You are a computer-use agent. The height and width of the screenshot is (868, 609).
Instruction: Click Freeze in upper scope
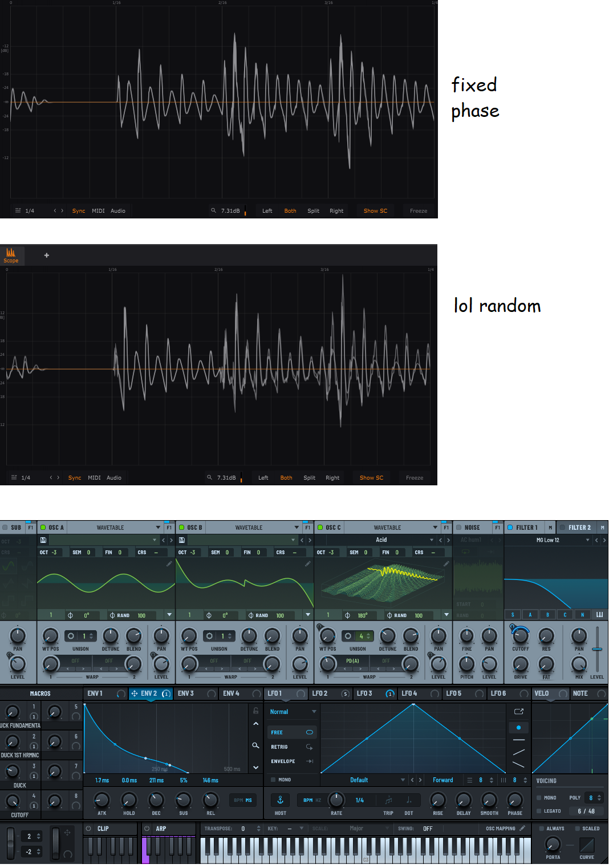click(419, 210)
